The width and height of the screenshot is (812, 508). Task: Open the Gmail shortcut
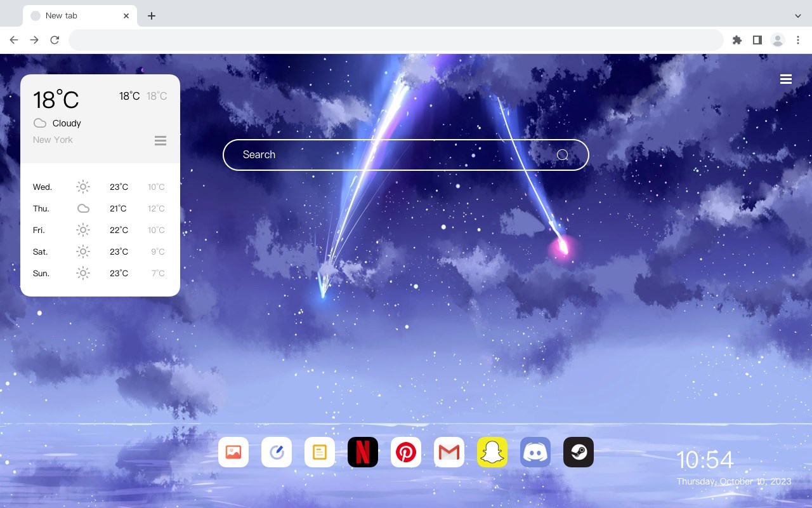pyautogui.click(x=449, y=452)
